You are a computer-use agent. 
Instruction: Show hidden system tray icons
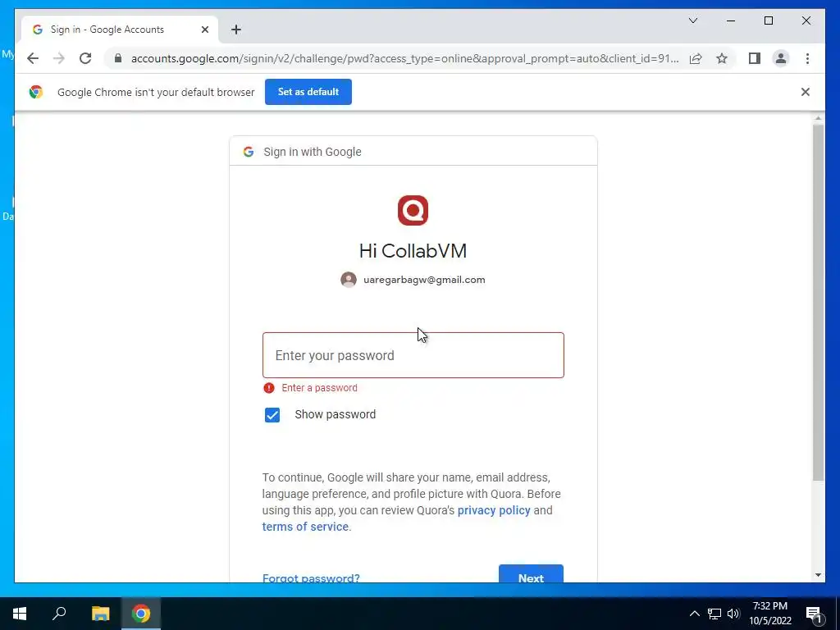point(694,614)
